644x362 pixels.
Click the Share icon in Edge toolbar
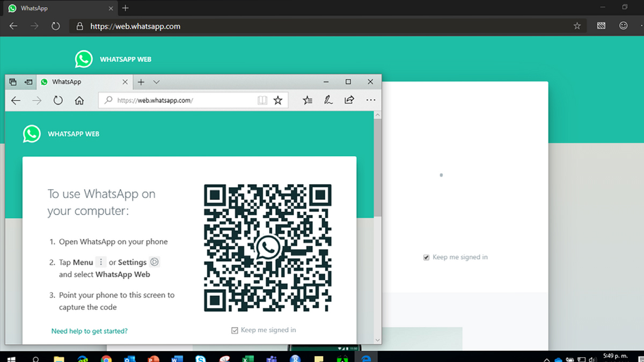pos(349,100)
